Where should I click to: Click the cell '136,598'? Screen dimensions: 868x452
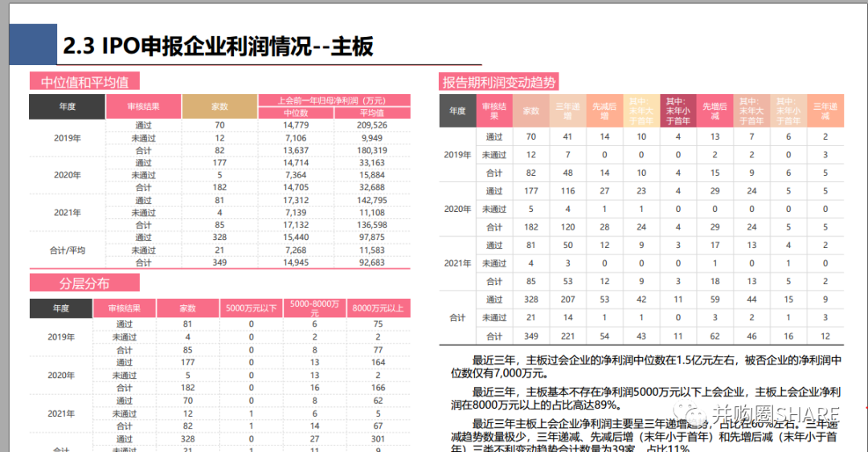click(x=372, y=225)
